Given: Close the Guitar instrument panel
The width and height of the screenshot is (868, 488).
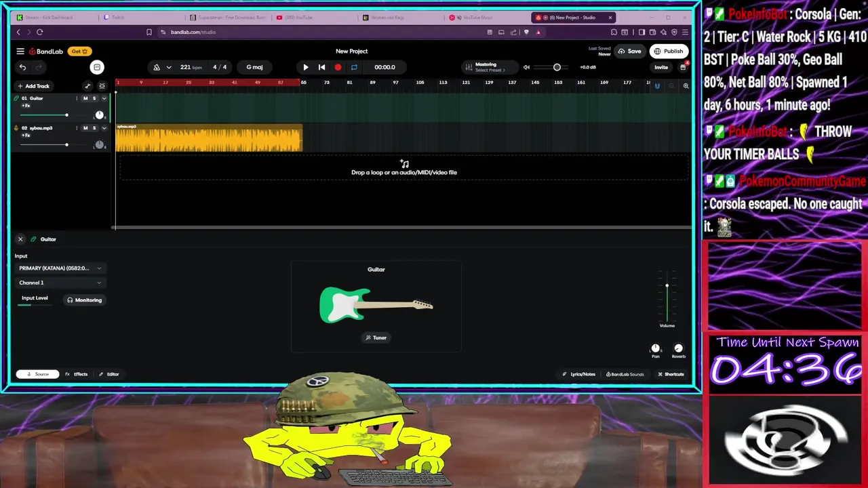Looking at the screenshot, I should [x=20, y=239].
